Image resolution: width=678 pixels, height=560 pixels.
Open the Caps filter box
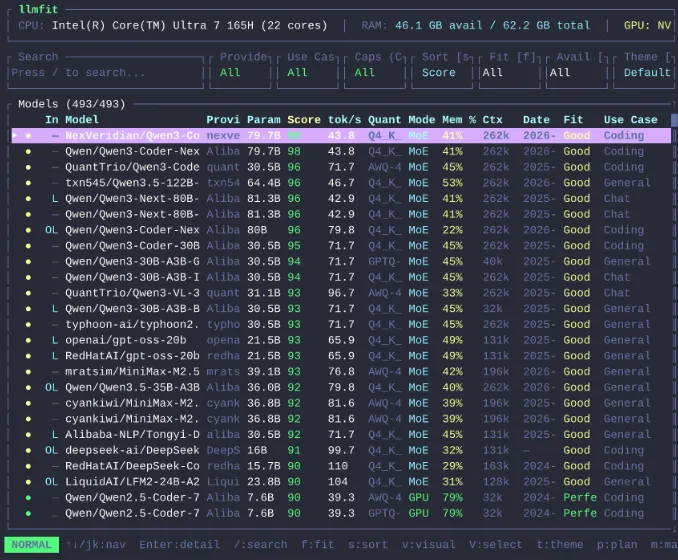(375, 72)
